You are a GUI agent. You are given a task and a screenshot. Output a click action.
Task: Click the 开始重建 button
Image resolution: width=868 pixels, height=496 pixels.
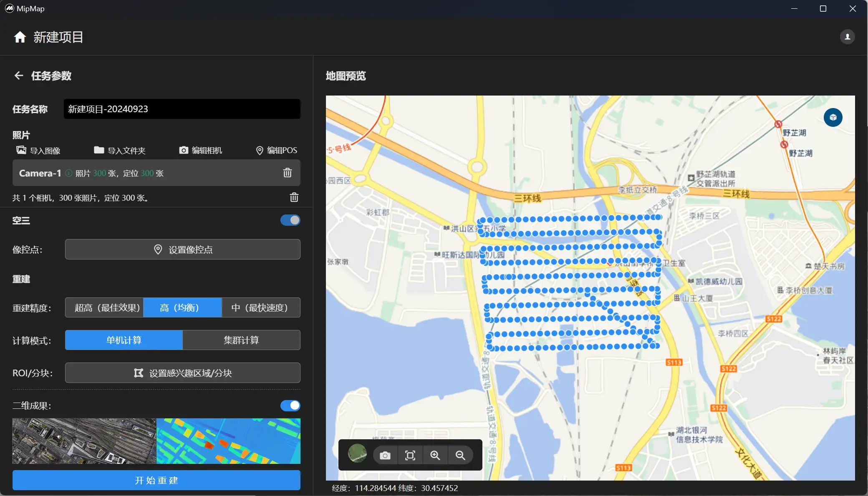click(x=156, y=480)
